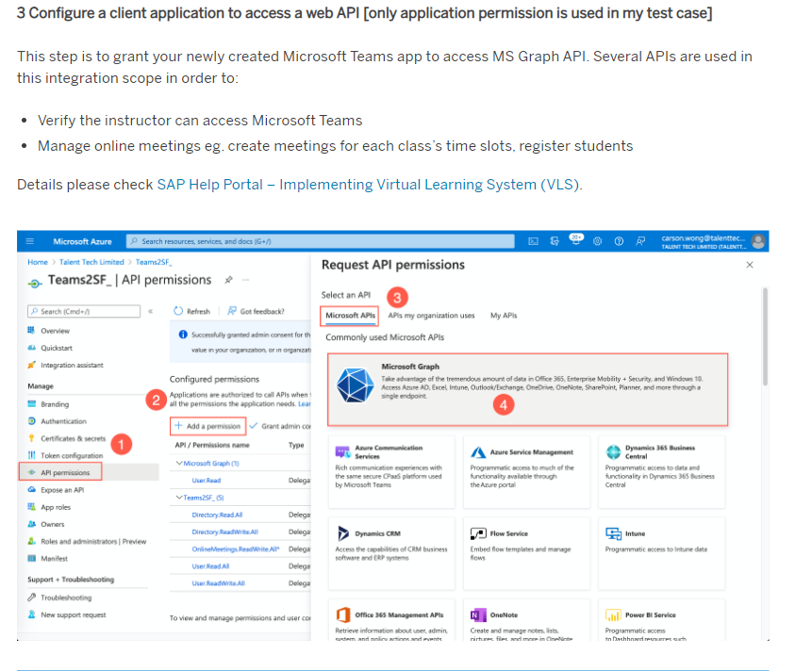Viewport: 812px width, 671px height.
Task: Open the Directory.ReadWrite.All permission
Action: 224,532
